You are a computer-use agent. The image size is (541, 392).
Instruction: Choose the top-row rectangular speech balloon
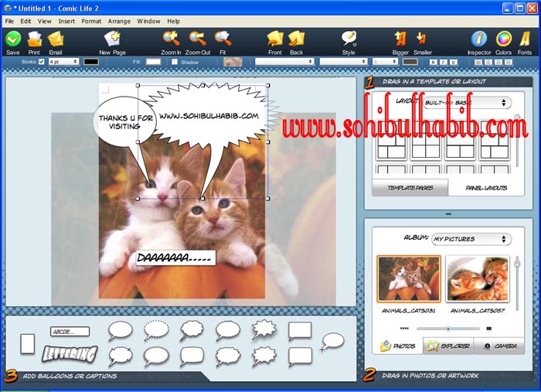tap(300, 331)
